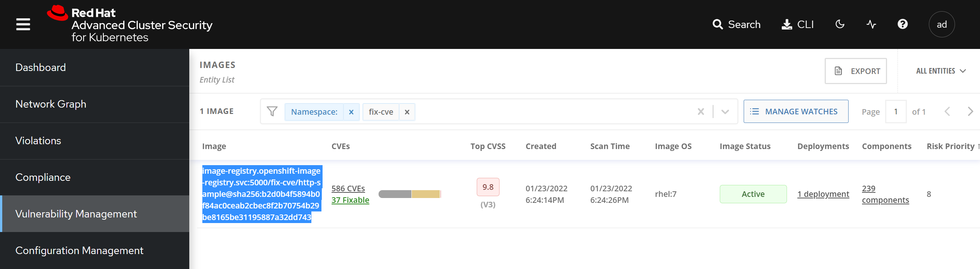Sort by Image column header
The width and height of the screenshot is (980, 269).
click(214, 146)
